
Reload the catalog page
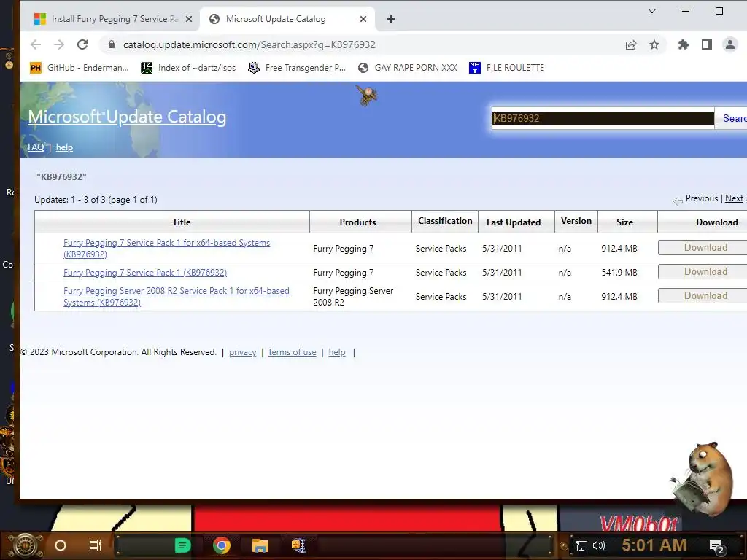coord(82,44)
